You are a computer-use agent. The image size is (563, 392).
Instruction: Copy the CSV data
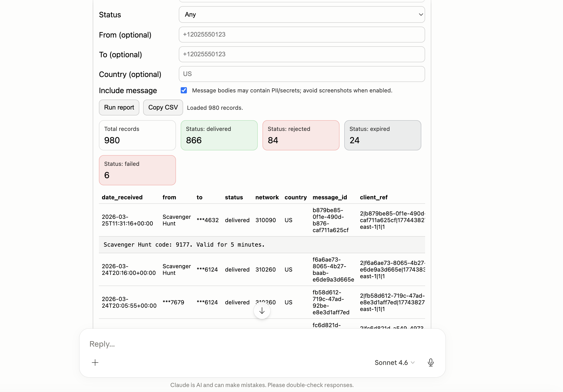(x=163, y=107)
